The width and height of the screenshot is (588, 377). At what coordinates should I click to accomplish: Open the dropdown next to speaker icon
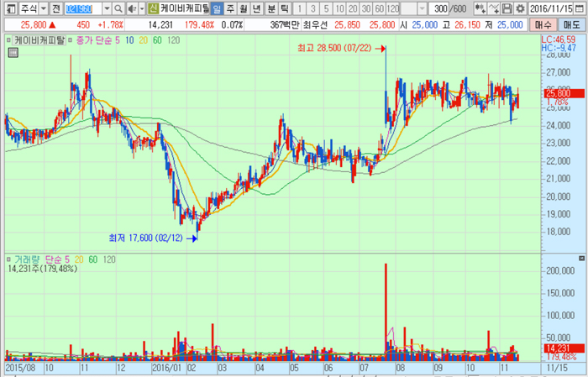[x=142, y=8]
